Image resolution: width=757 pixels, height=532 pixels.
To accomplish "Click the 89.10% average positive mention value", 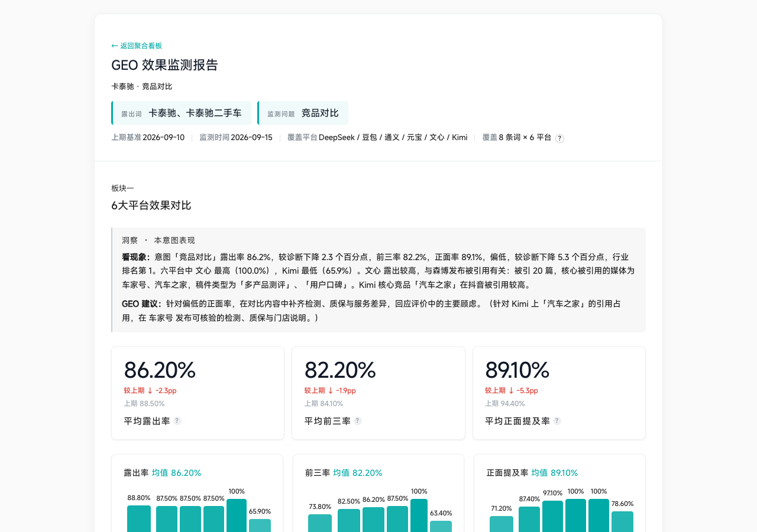I will pyautogui.click(x=517, y=370).
